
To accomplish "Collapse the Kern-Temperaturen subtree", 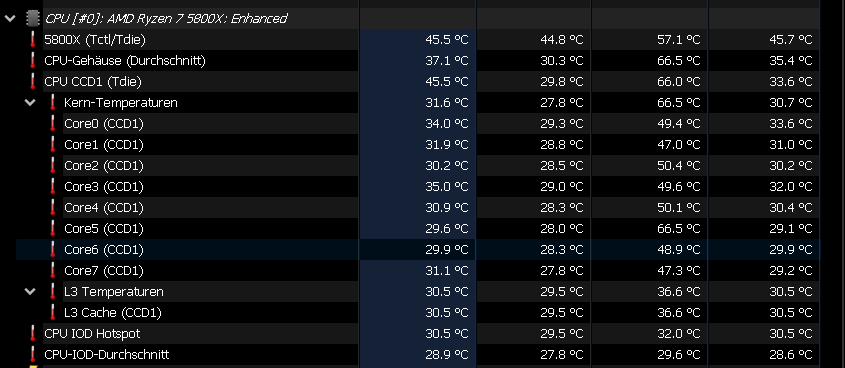I will click(30, 102).
